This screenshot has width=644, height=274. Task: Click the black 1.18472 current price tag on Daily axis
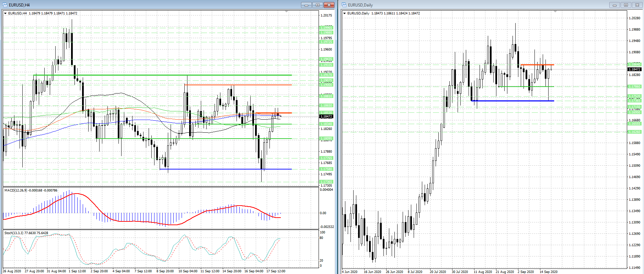[634, 69]
